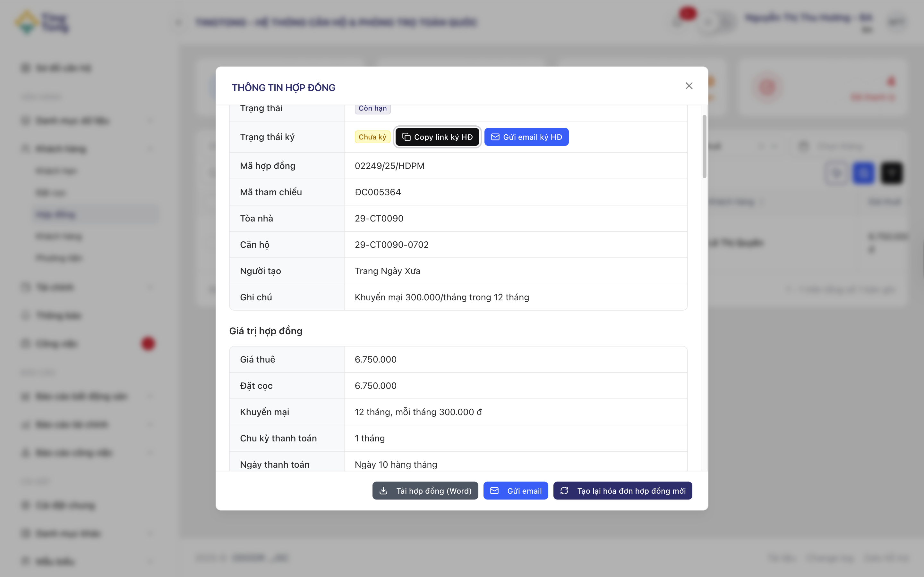Click refresh icon on Tạo lại hóa đơn button
Viewport: 924px width, 577px height.
[x=564, y=491]
